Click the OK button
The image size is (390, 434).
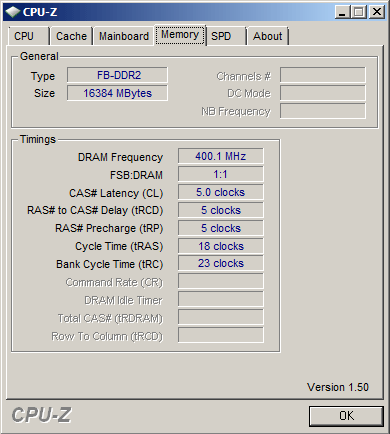346,416
